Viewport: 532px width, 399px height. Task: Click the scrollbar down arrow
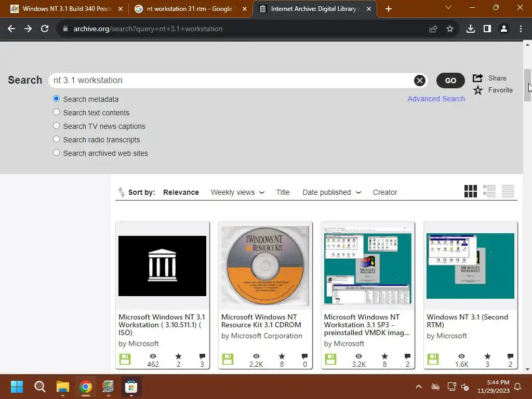[x=527, y=369]
